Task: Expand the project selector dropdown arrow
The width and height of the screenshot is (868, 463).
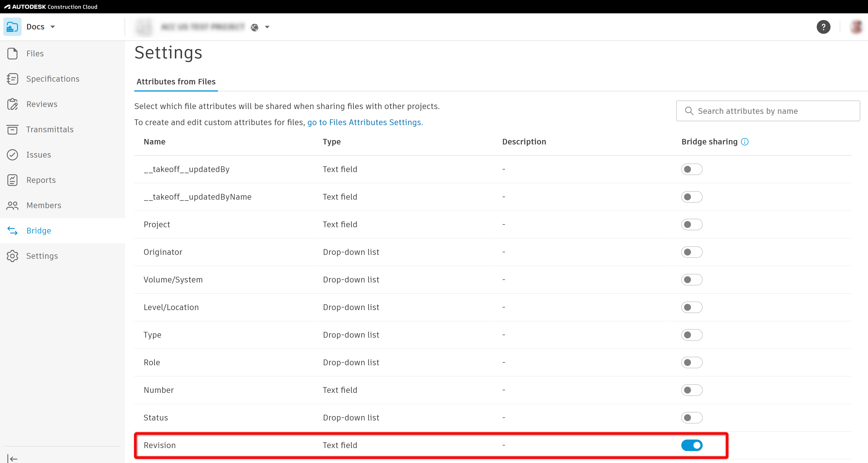Action: [267, 27]
